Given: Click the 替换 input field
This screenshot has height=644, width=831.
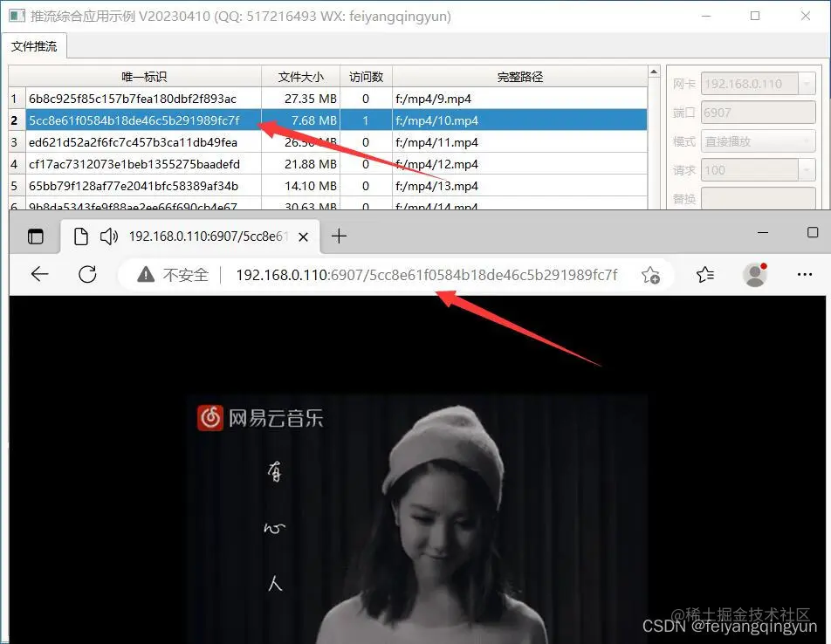Looking at the screenshot, I should (x=758, y=198).
